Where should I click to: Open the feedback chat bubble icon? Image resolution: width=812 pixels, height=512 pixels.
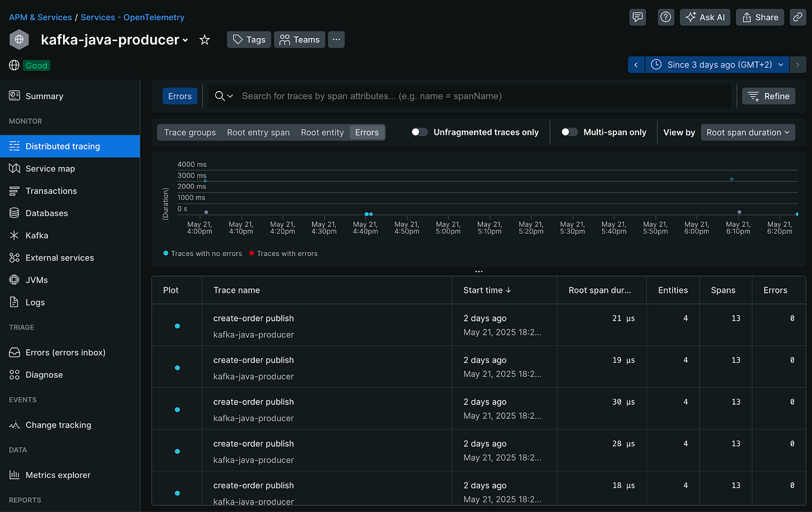click(x=637, y=17)
